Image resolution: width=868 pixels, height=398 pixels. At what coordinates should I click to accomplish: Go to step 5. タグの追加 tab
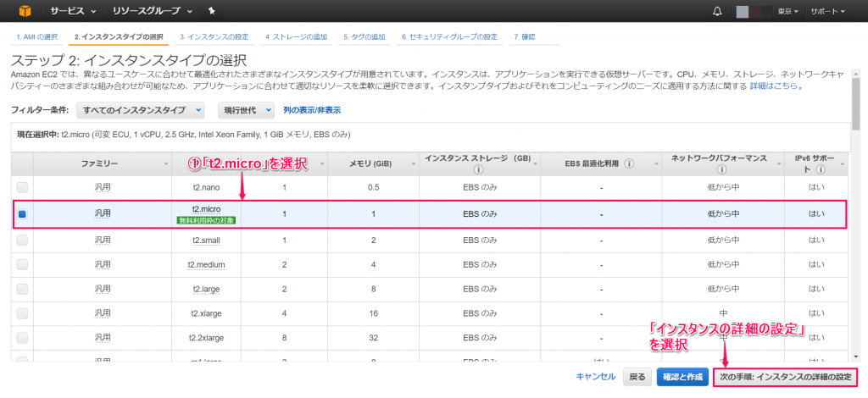tap(364, 37)
